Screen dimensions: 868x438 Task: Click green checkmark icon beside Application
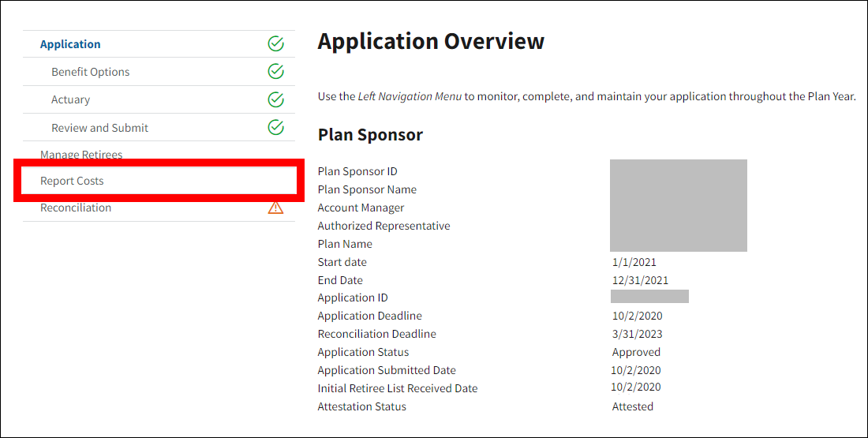(275, 44)
